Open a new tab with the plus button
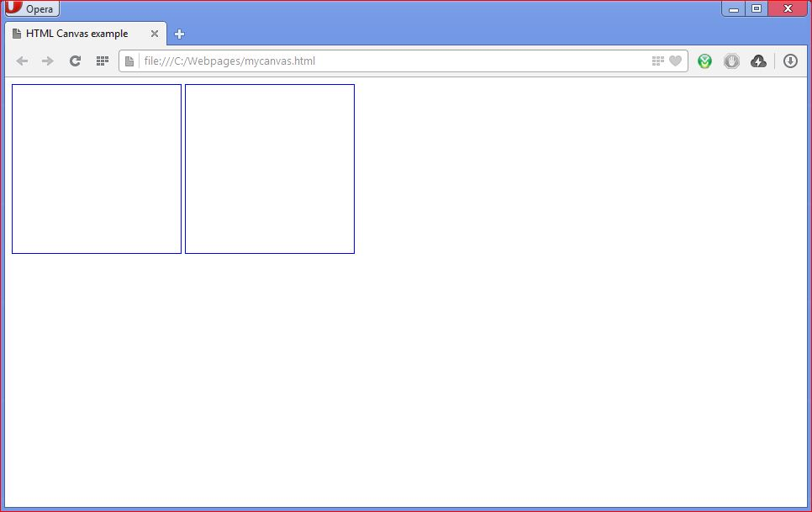Screen dimensions: 812x512 179,34
